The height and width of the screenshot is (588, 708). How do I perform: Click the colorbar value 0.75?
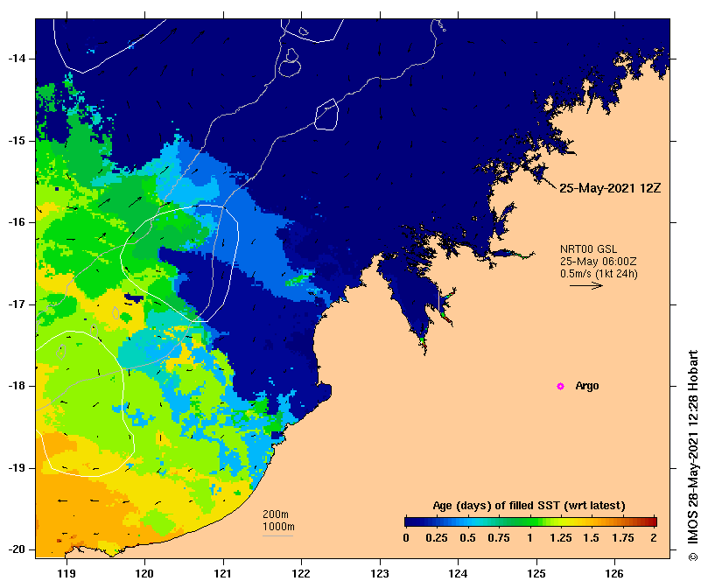tap(499, 538)
